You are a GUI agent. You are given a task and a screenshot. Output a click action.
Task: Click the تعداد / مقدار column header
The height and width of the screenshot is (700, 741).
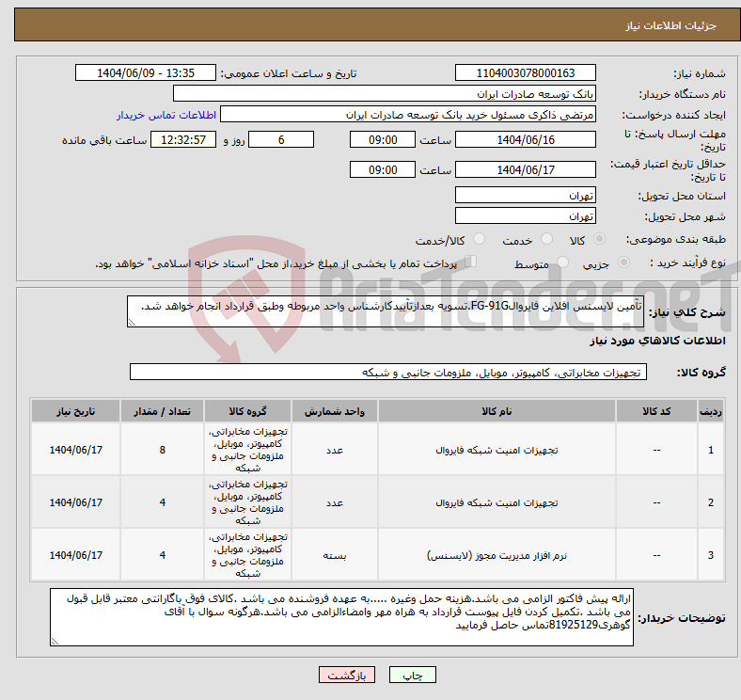[162, 411]
